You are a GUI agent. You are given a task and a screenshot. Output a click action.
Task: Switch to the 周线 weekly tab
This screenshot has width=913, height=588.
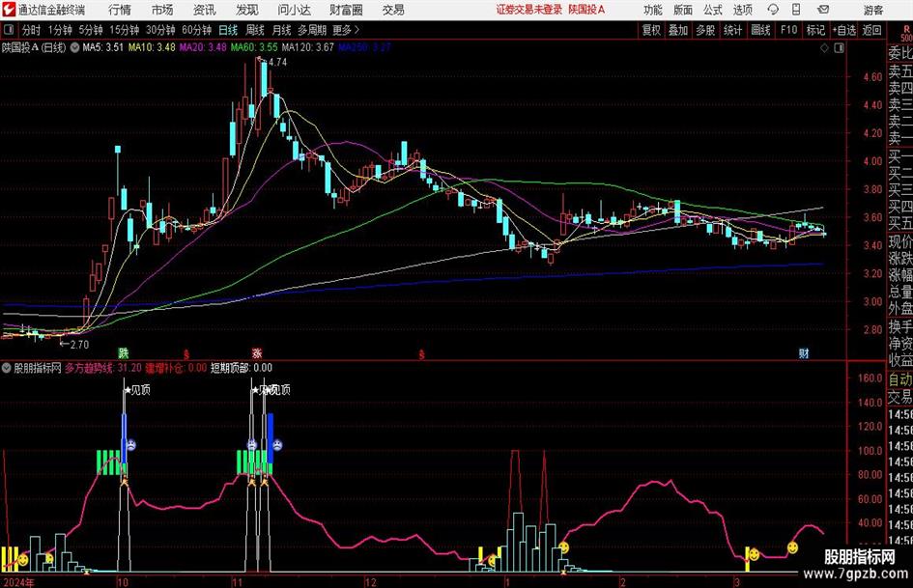(255, 30)
